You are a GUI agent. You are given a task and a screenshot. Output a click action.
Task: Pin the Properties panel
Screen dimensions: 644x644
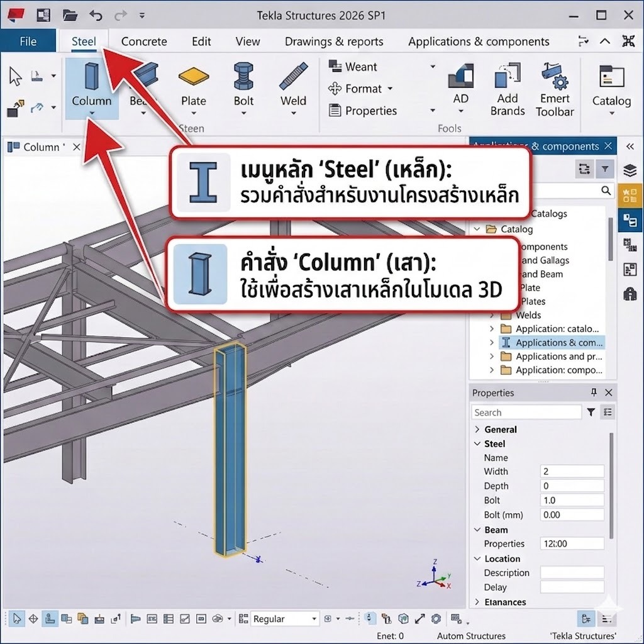pyautogui.click(x=594, y=392)
